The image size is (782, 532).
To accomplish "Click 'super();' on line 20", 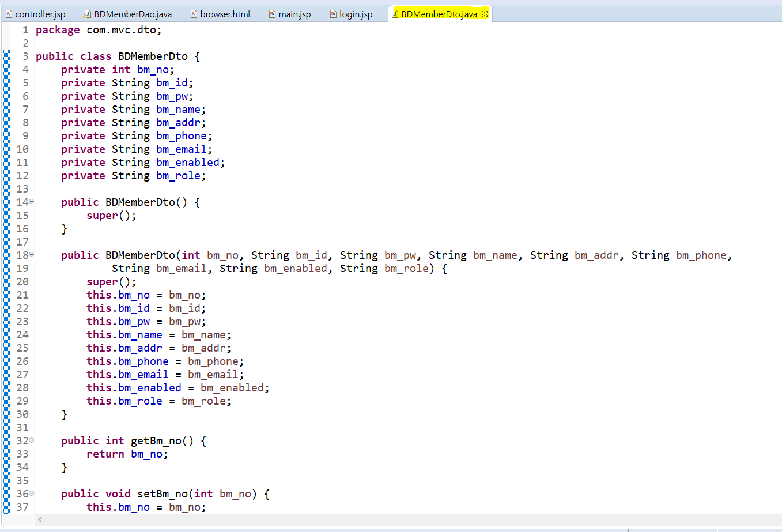I will pos(111,282).
